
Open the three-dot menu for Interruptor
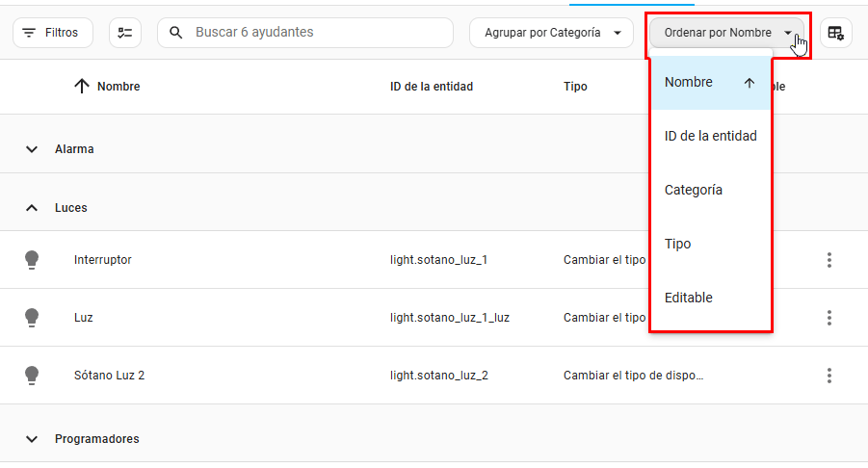[x=829, y=260]
